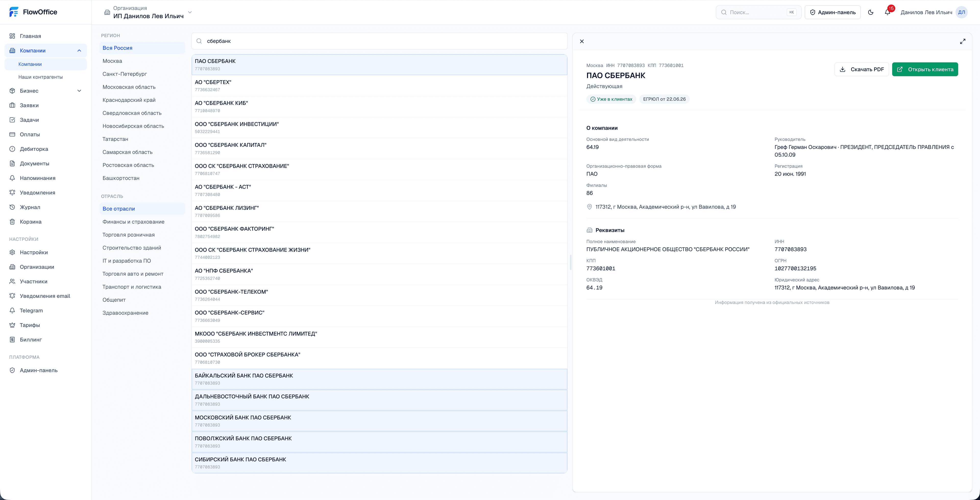The image size is (980, 500).
Task: Expand the company detail panel fullscreen
Action: 962,41
